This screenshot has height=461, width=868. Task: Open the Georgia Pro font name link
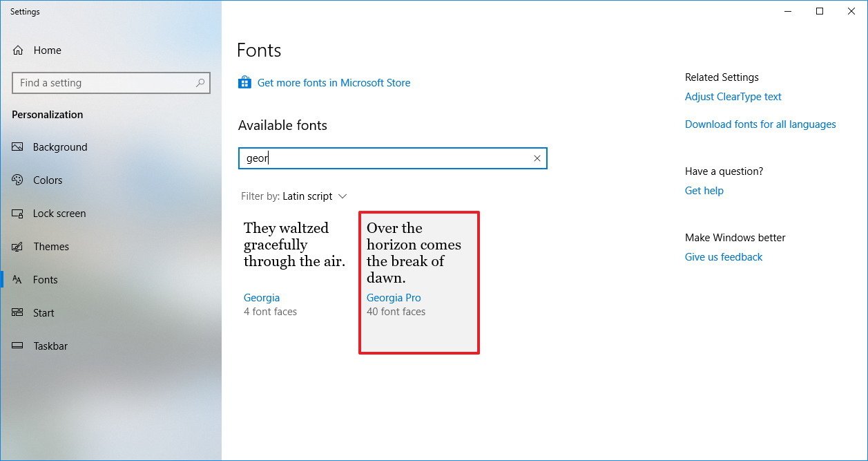click(x=394, y=298)
